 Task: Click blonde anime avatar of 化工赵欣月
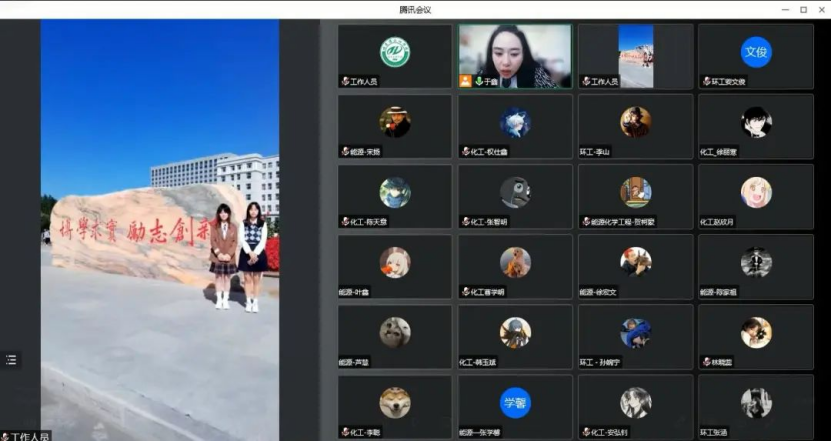click(756, 192)
